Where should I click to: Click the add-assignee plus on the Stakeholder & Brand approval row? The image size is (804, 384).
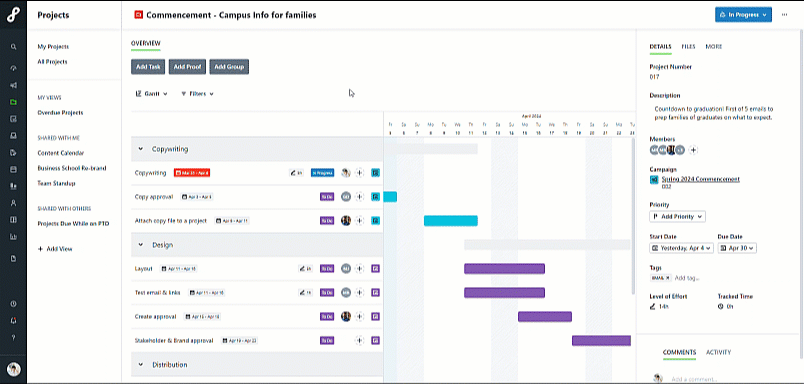[359, 340]
